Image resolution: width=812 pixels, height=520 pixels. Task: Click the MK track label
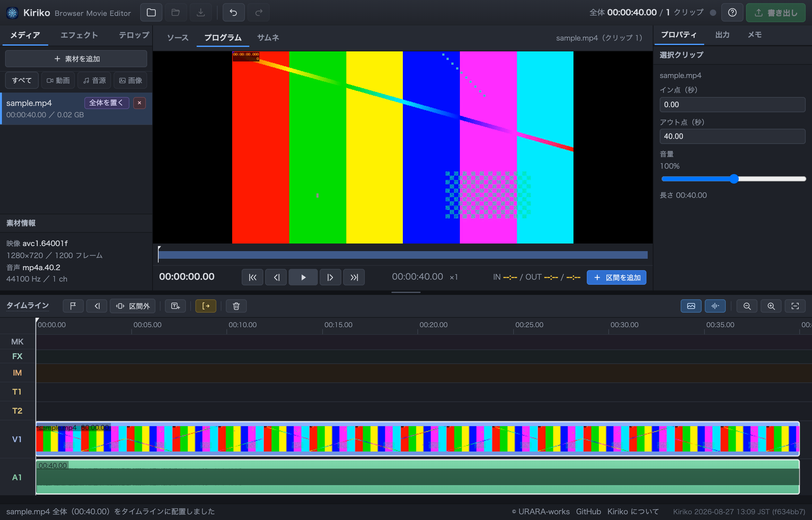(x=17, y=342)
